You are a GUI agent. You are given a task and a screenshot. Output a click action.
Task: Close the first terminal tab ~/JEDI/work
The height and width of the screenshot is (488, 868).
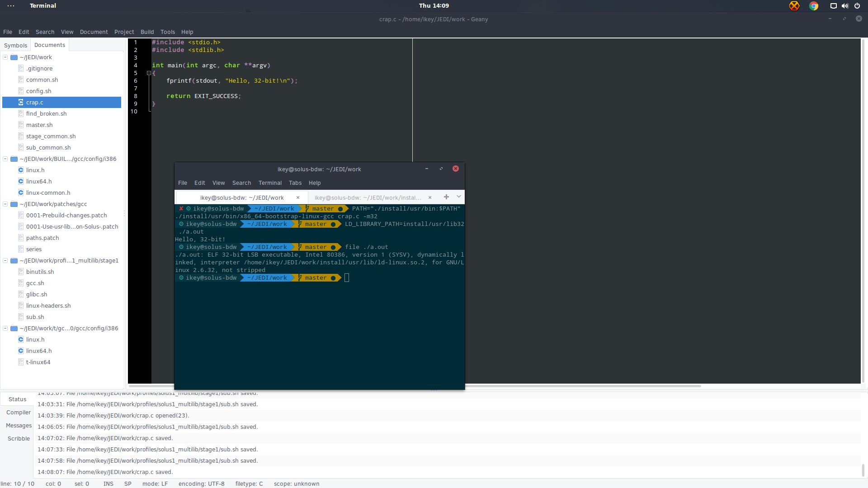pos(298,197)
